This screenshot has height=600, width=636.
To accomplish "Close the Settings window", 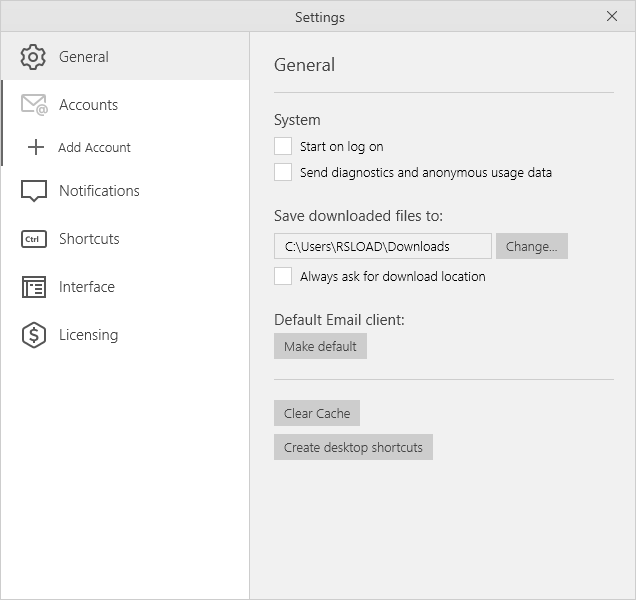I will (x=612, y=16).
